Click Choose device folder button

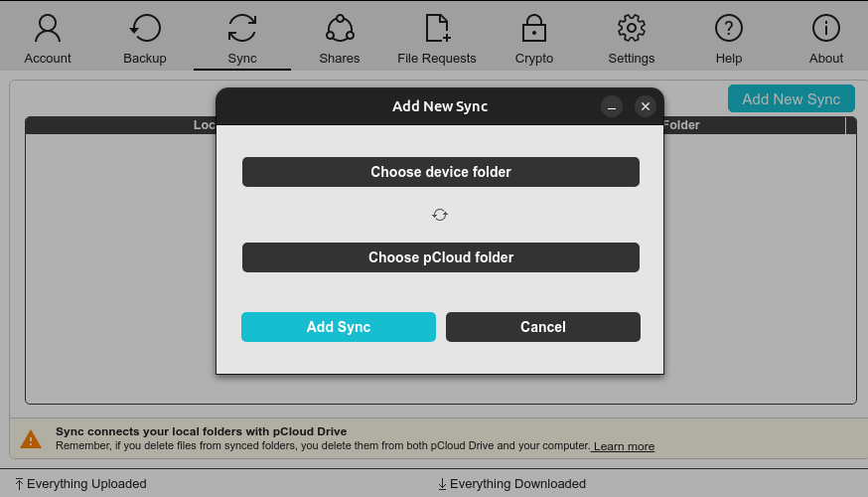[441, 172]
